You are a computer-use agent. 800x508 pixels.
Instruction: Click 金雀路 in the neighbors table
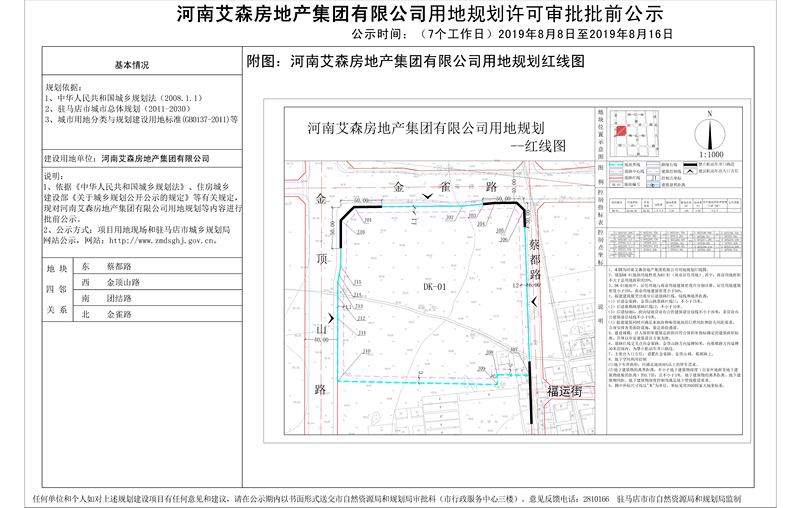pyautogui.click(x=119, y=314)
